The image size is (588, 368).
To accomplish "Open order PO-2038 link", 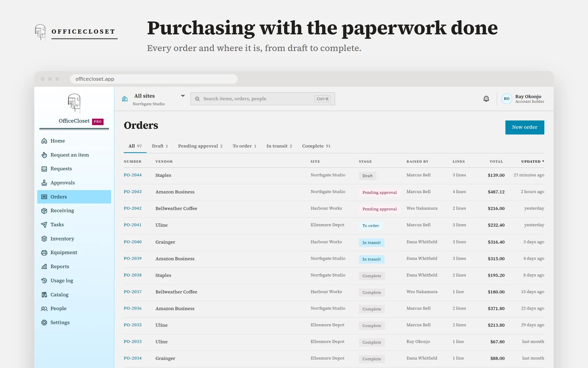I will pyautogui.click(x=133, y=275).
